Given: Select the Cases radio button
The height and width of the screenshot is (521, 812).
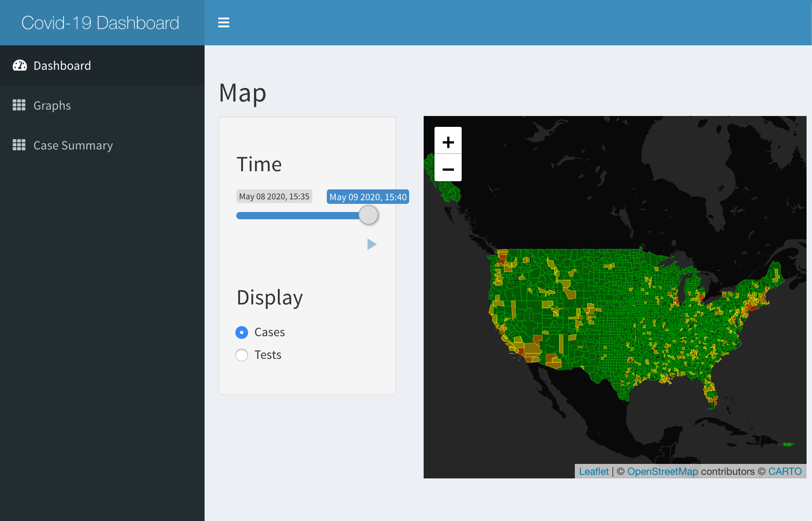Looking at the screenshot, I should 242,333.
